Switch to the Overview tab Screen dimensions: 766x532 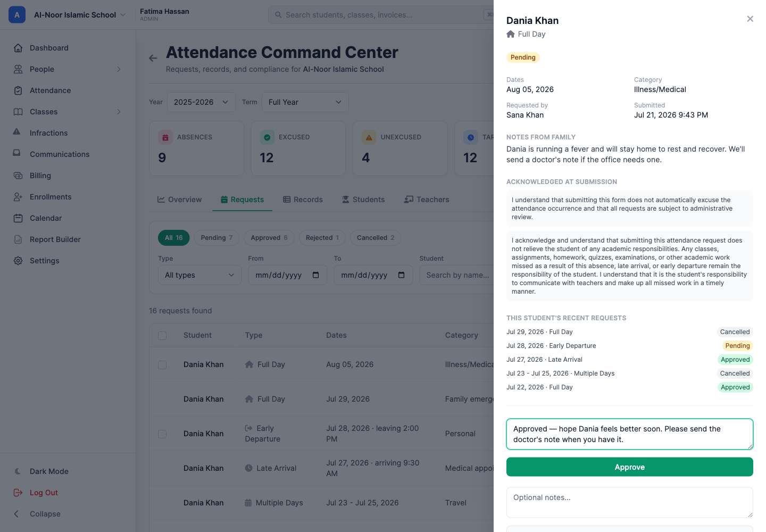click(179, 199)
